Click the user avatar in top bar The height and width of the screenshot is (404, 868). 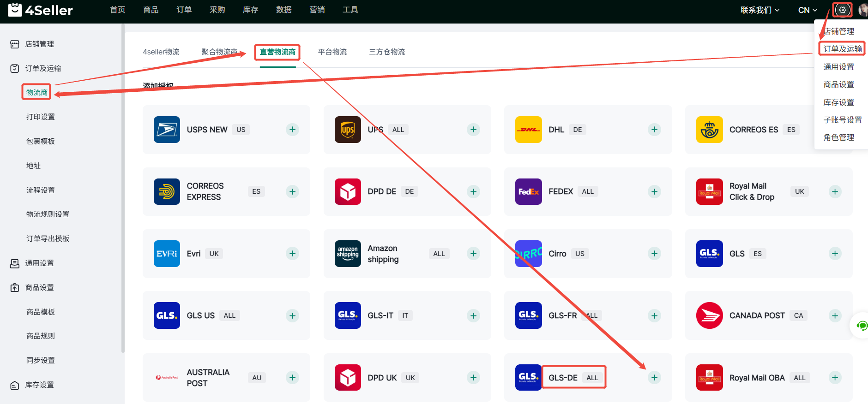click(x=863, y=10)
